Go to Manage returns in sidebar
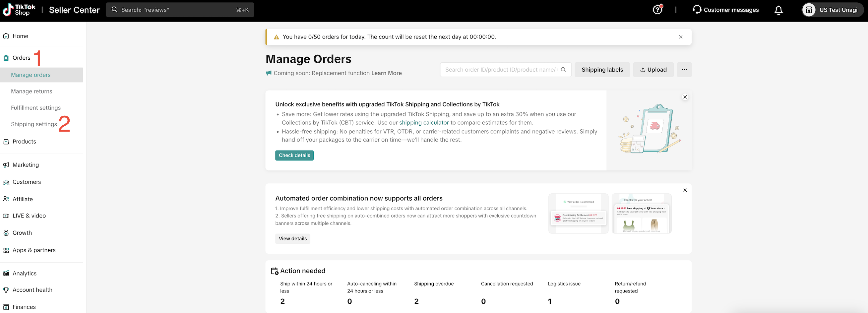The height and width of the screenshot is (313, 868). coord(31,91)
